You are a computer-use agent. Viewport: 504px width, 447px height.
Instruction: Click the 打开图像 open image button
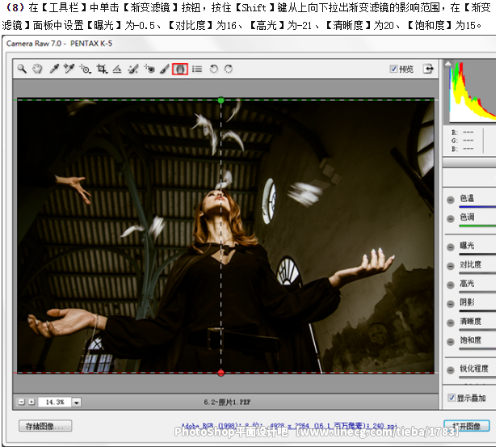pos(467,426)
